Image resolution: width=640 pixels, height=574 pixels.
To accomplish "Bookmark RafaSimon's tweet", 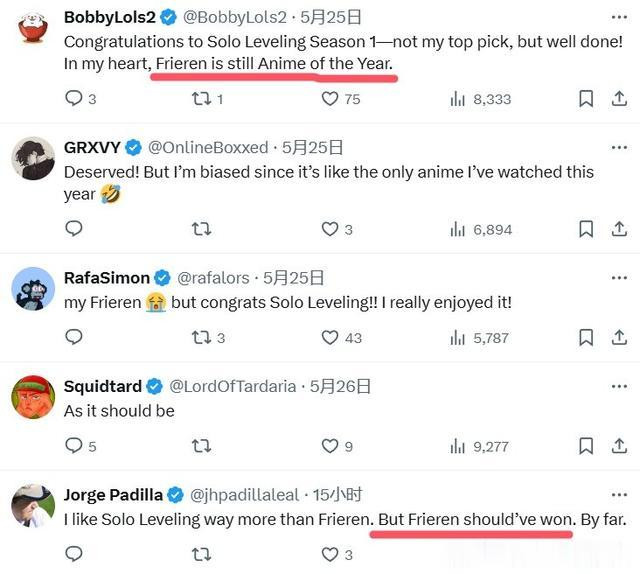I will (x=587, y=338).
